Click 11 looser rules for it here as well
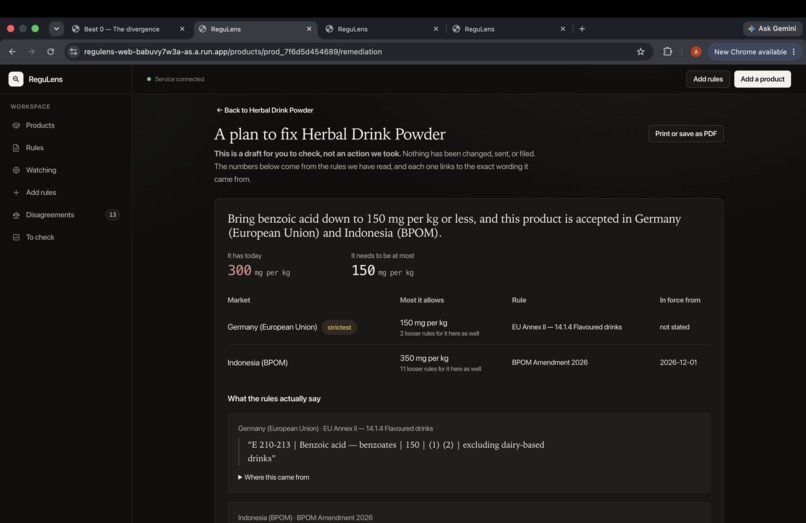The image size is (806, 523). pyautogui.click(x=441, y=369)
